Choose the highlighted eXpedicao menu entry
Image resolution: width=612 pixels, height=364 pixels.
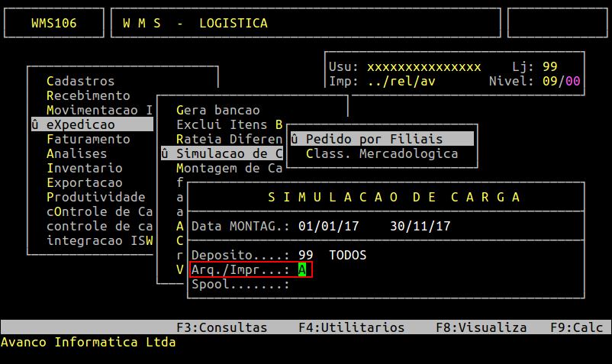tap(92, 124)
